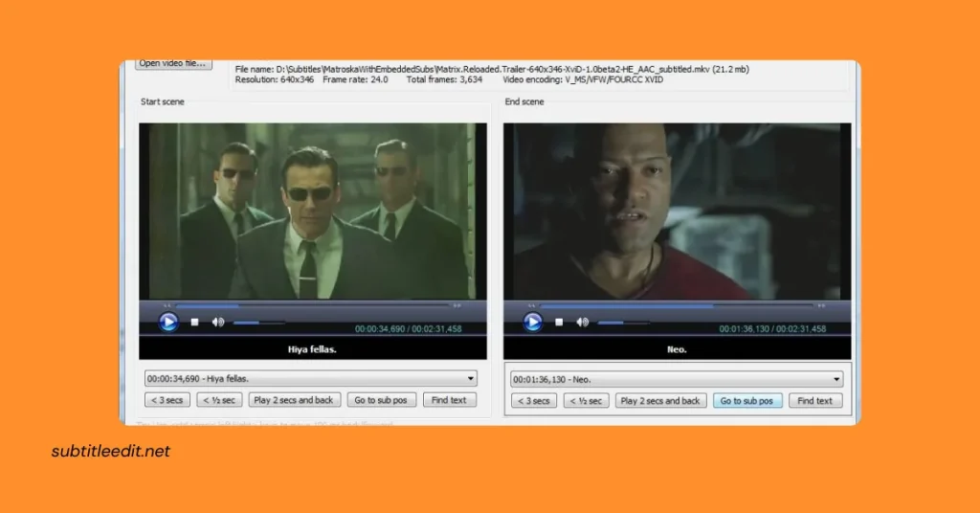Click highlighted 'Go to sub pos' for End scene
980x513 pixels.
pos(746,400)
